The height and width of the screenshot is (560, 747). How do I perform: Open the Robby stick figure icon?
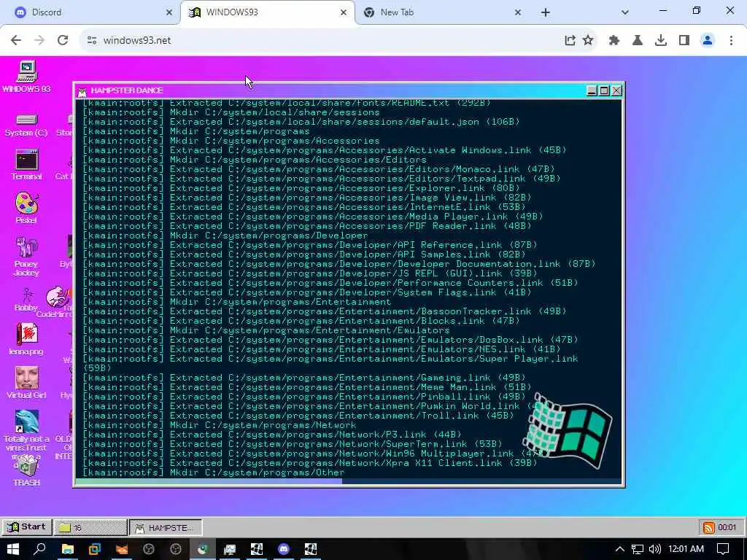(x=26, y=300)
